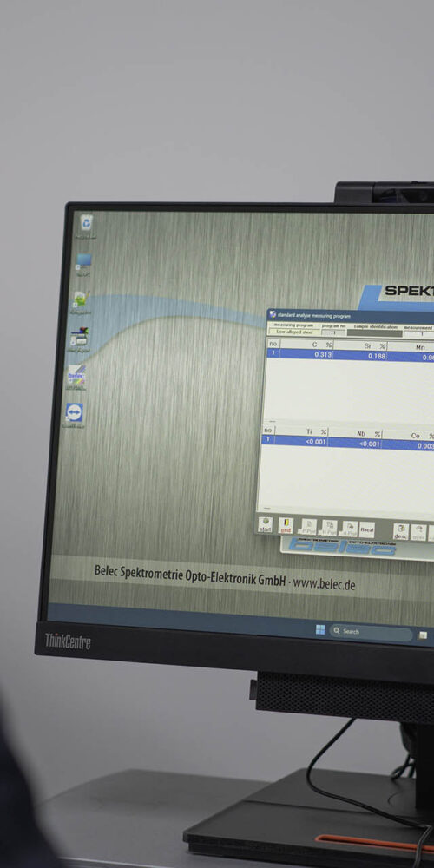Click the taskbar icon right of Search
The width and height of the screenshot is (434, 868).
pyautogui.click(x=423, y=635)
